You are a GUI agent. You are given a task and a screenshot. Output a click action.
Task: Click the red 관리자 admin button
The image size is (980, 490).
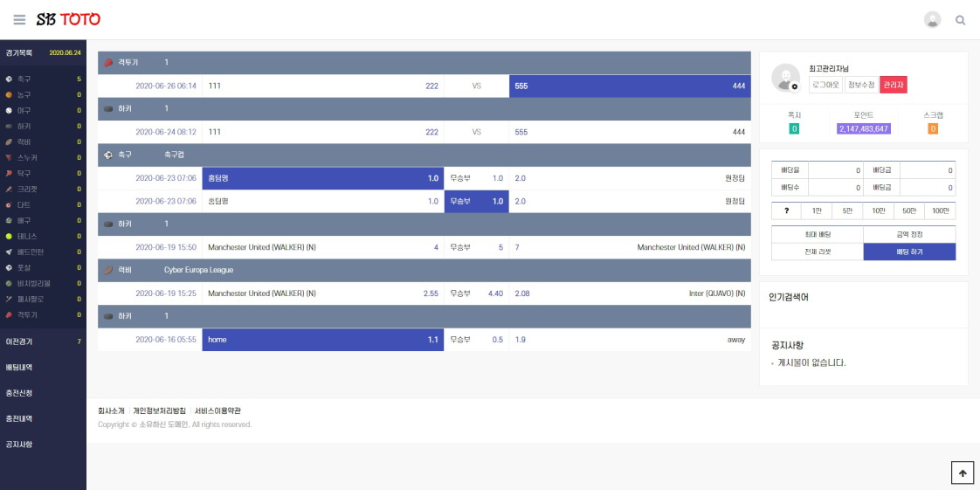(x=894, y=85)
